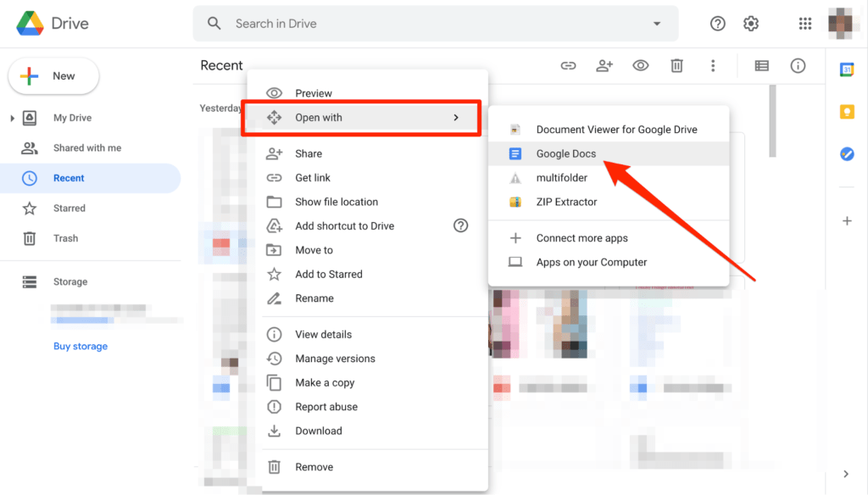Switch to list view layout
The image size is (868, 495).
pyautogui.click(x=760, y=65)
